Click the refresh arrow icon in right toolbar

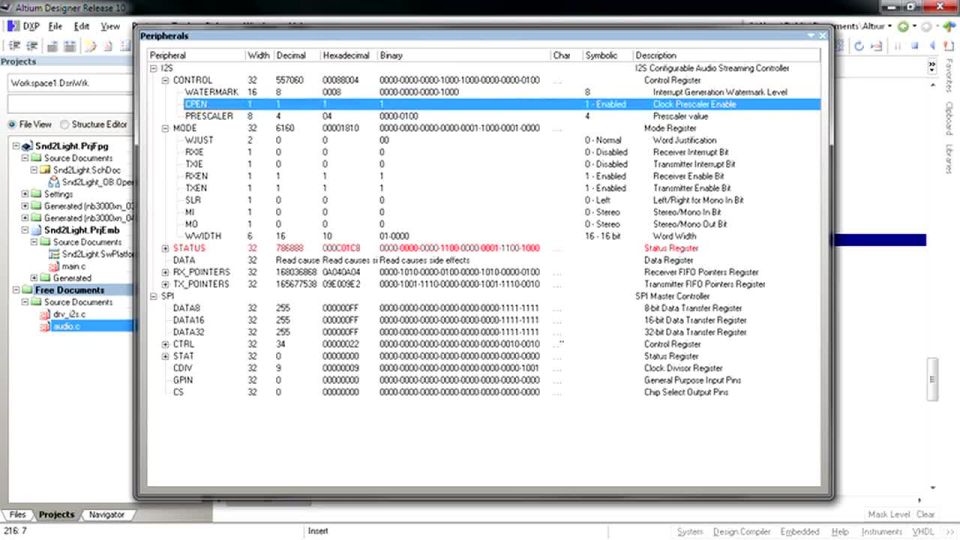859,46
